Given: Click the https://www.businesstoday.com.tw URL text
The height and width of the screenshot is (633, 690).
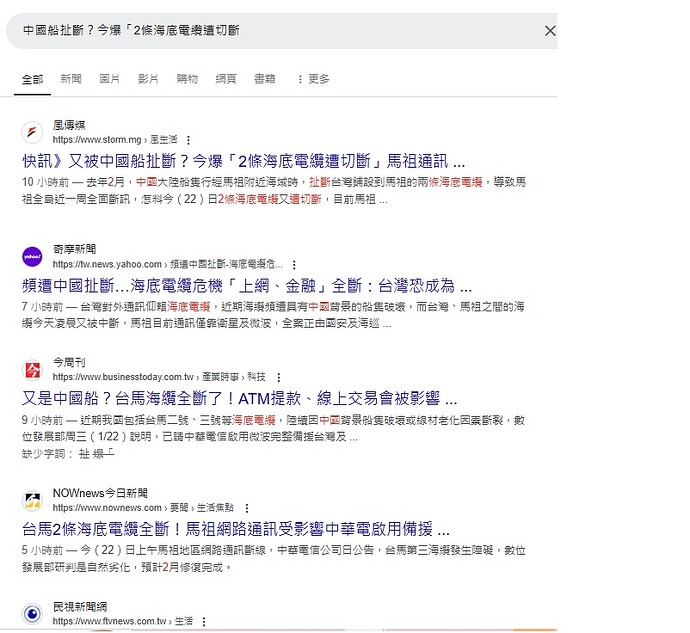Looking at the screenshot, I should 123,377.
